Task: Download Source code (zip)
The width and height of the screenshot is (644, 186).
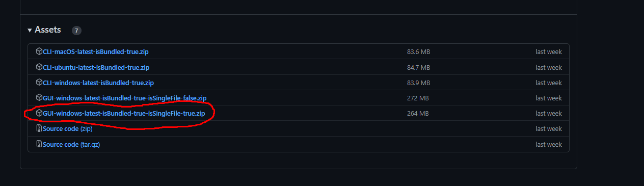Action: pyautogui.click(x=68, y=129)
